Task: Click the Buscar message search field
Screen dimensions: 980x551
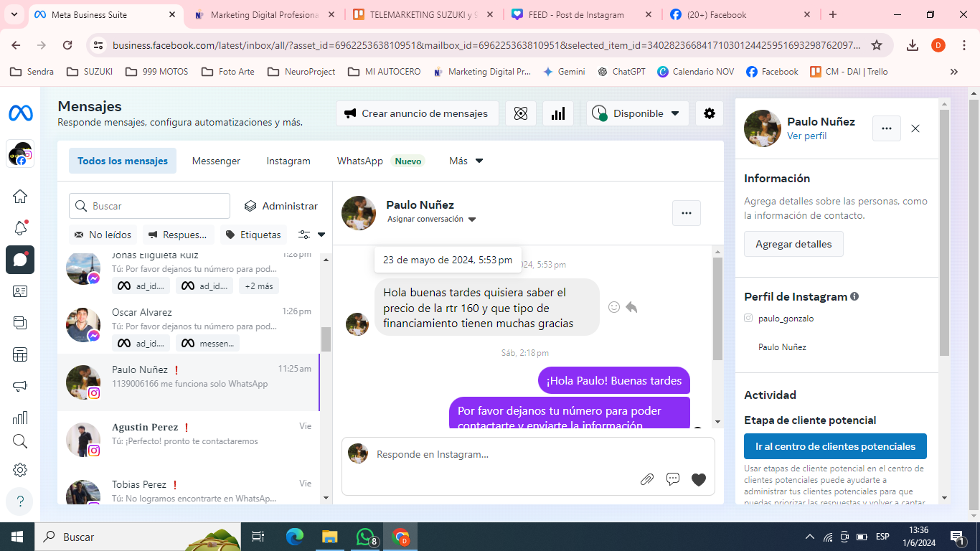Action: pos(149,206)
